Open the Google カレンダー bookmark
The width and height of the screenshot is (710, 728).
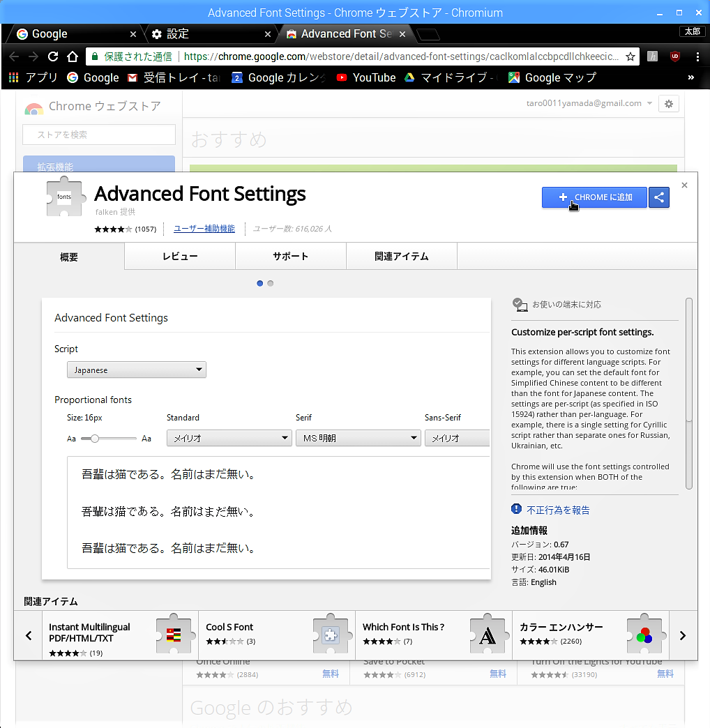[x=278, y=77]
